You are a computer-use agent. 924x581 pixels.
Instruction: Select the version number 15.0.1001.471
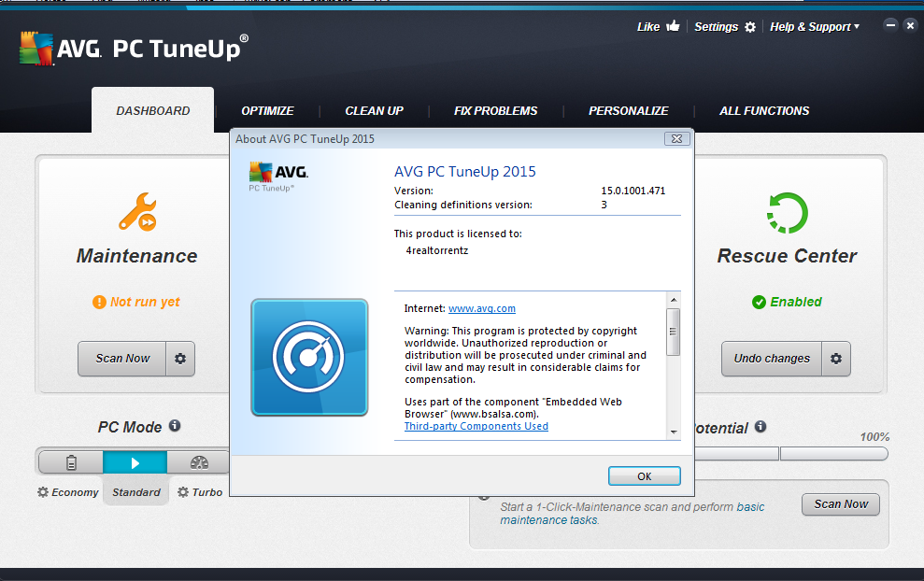[633, 191]
